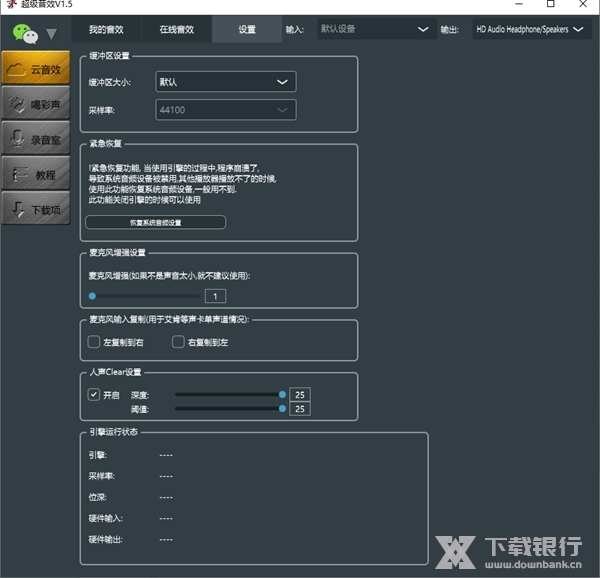
Task: Click the app logo in title bar
Action: [x=12, y=4]
